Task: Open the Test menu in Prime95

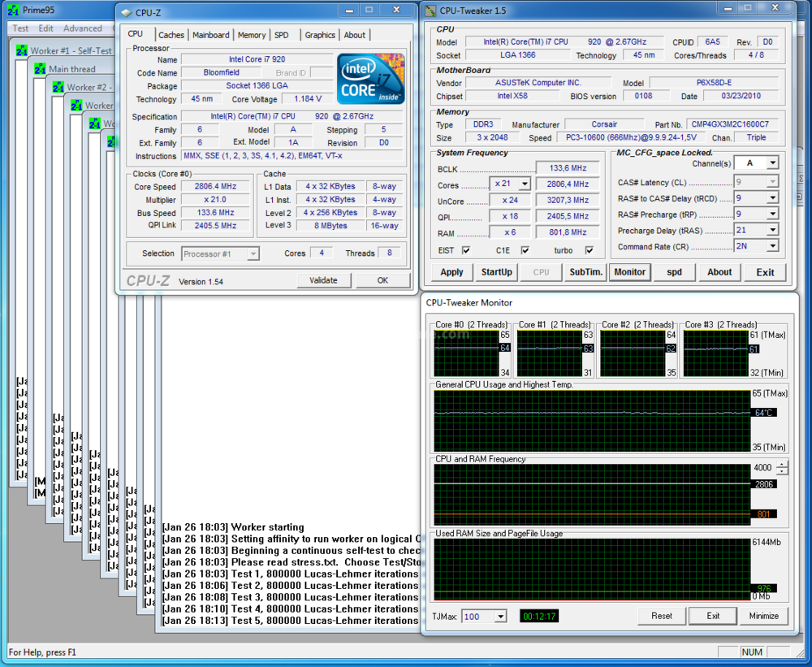Action: pyautogui.click(x=20, y=28)
